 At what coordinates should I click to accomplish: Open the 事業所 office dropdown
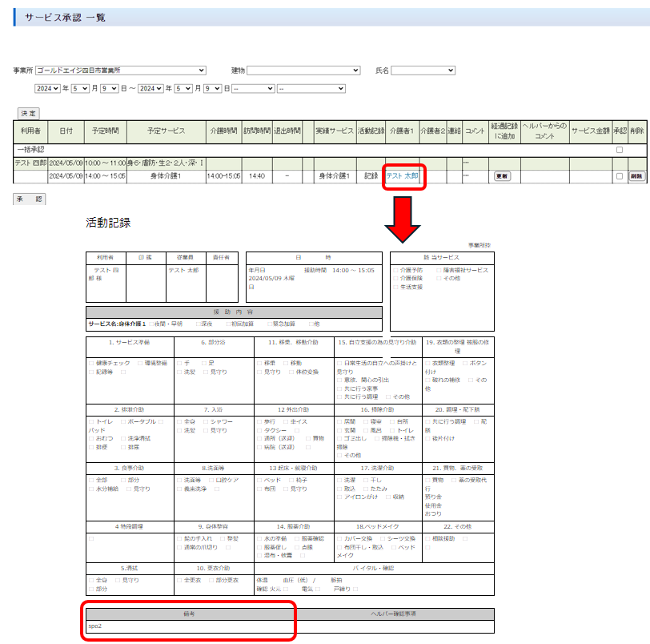(120, 70)
